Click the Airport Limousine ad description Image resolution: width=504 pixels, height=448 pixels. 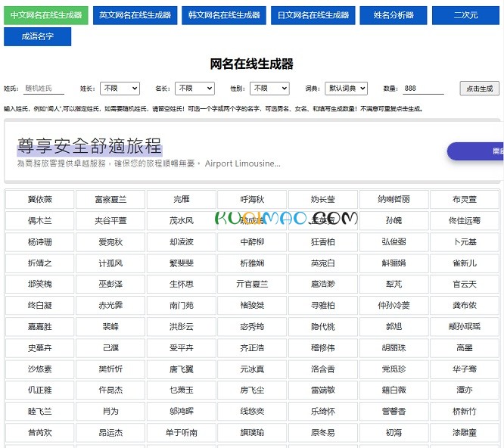(x=148, y=163)
